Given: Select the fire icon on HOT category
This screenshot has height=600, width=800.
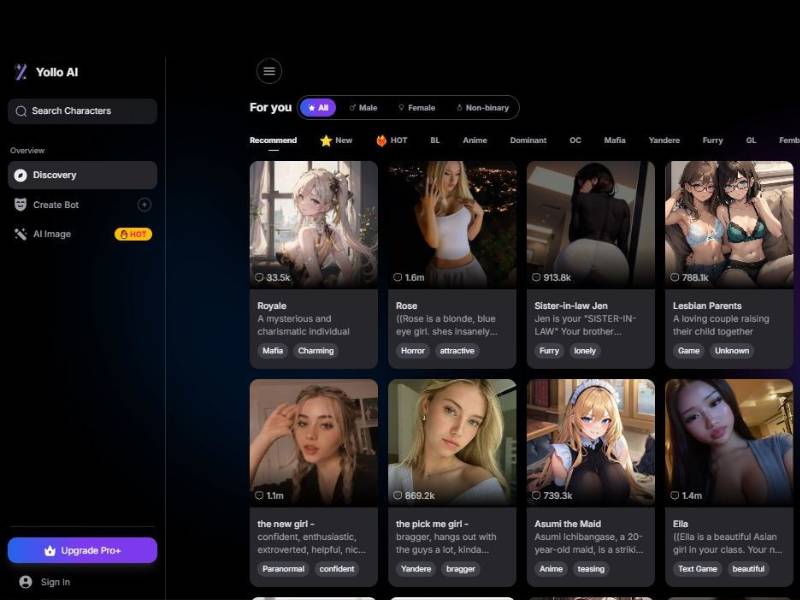Looking at the screenshot, I should point(382,140).
